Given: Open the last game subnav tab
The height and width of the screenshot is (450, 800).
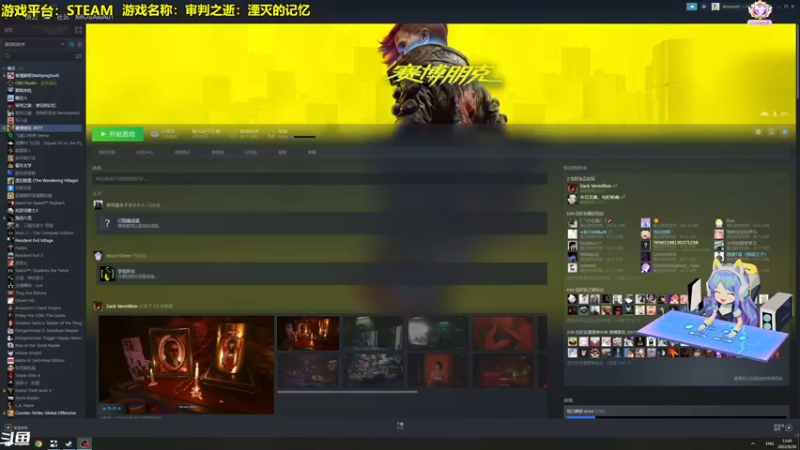Looking at the screenshot, I should pos(312,152).
